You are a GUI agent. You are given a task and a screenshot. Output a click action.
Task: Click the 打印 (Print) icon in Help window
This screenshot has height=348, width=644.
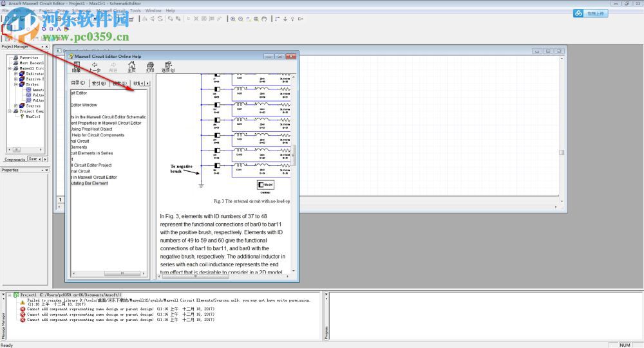(x=150, y=67)
